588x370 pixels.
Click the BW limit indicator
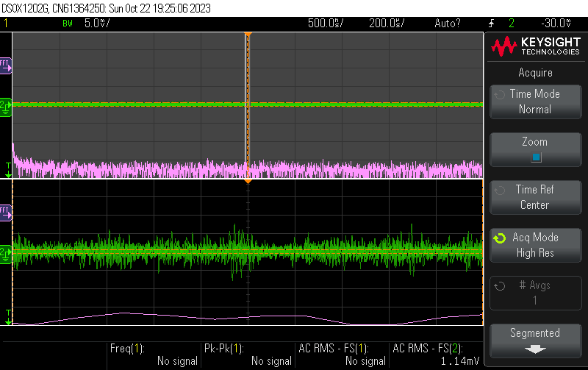(x=68, y=24)
